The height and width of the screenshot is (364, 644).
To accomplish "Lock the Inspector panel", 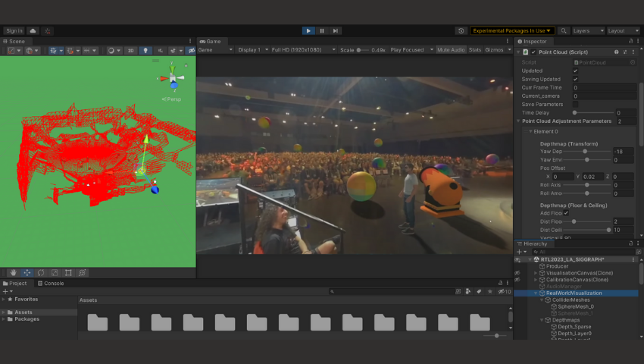I will coord(630,41).
